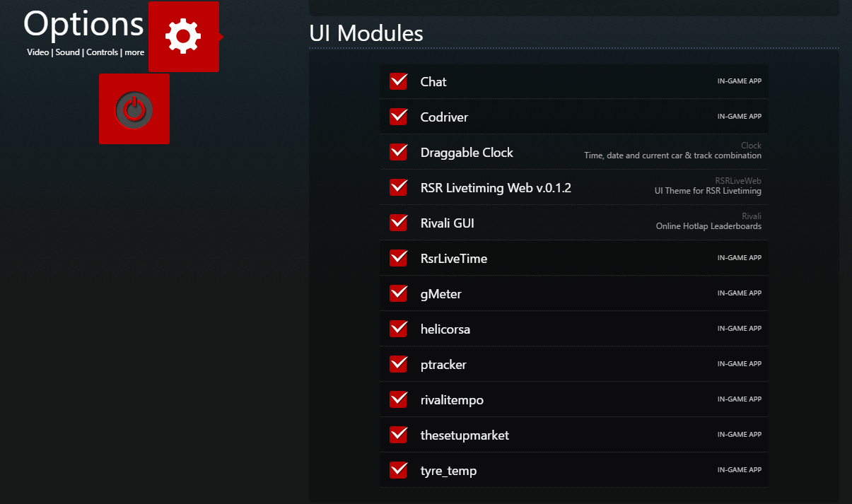The height and width of the screenshot is (504, 852).
Task: Toggle the Chat module checkbox
Action: point(399,82)
